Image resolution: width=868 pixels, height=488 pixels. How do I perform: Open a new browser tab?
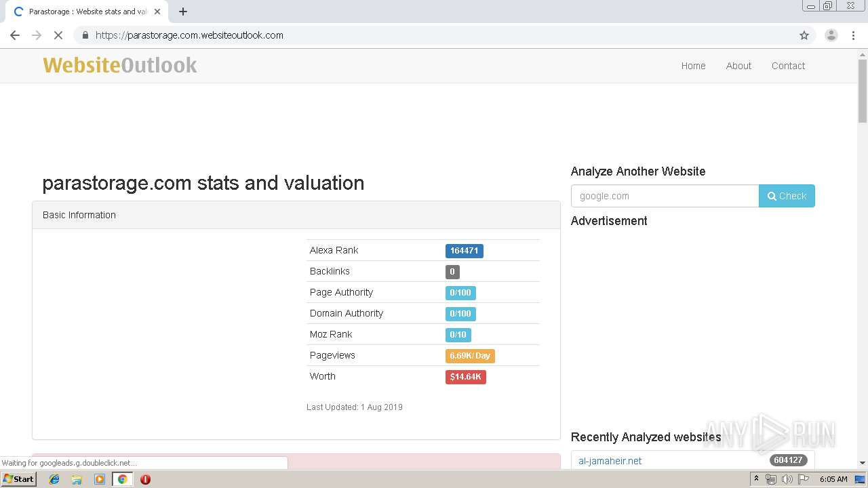tap(183, 12)
